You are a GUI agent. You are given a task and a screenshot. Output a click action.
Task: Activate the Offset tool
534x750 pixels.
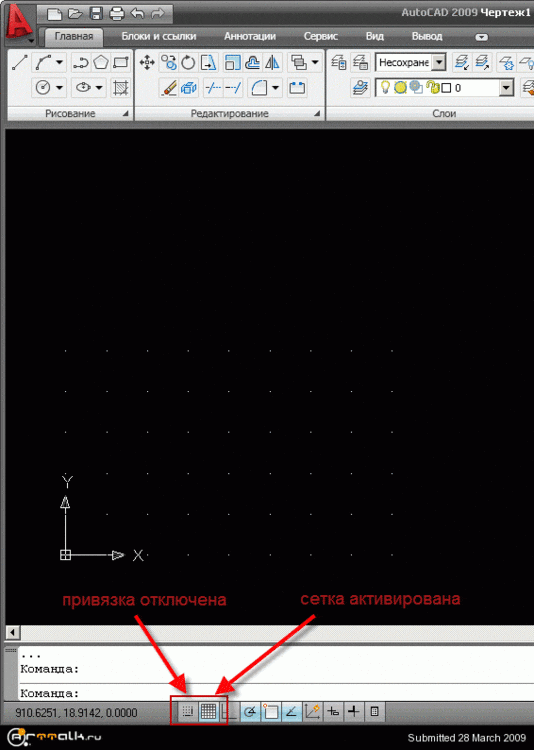(x=253, y=62)
